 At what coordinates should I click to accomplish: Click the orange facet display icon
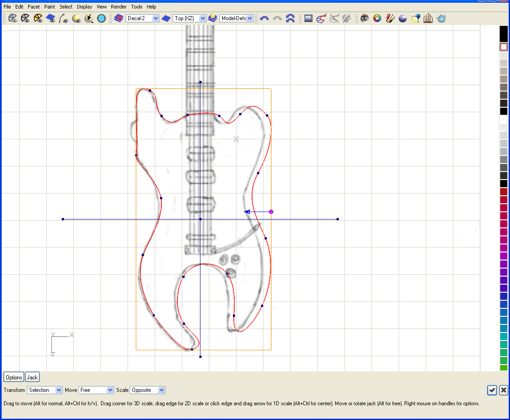[x=38, y=18]
